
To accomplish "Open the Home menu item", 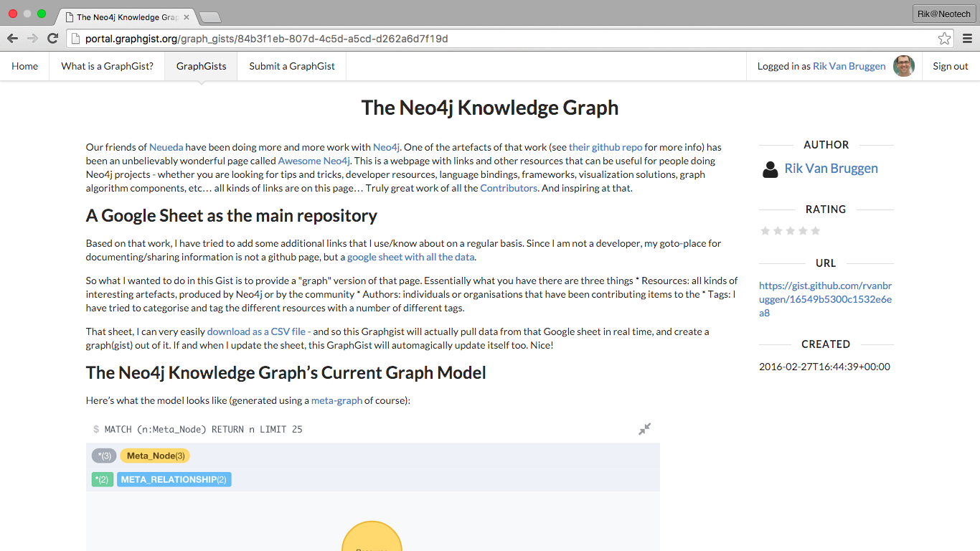I will [x=24, y=66].
